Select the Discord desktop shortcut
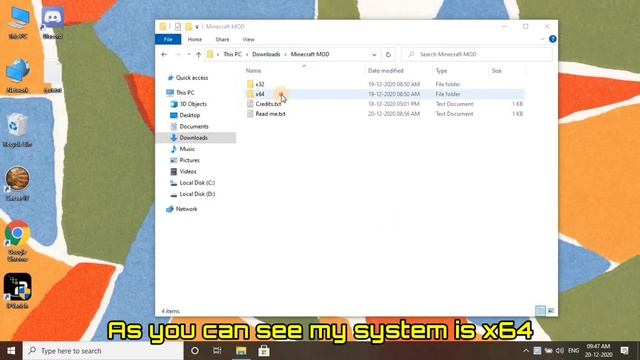This screenshot has width=640, height=360. point(53,23)
